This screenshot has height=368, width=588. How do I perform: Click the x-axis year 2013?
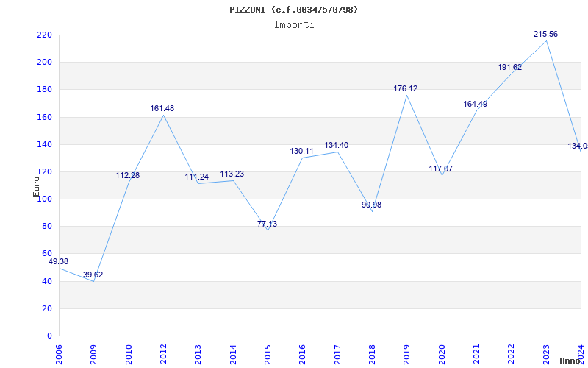[x=198, y=354]
